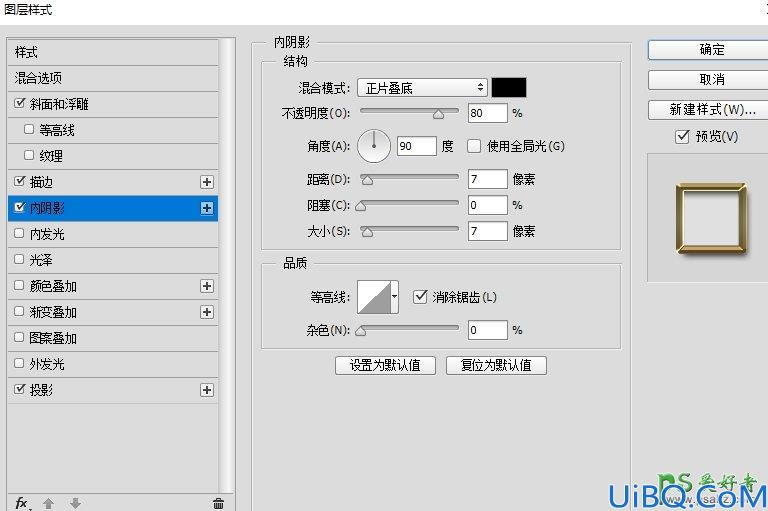Uncheck 斜面和浮雕 effect checkbox
The image size is (768, 511).
click(x=20, y=103)
